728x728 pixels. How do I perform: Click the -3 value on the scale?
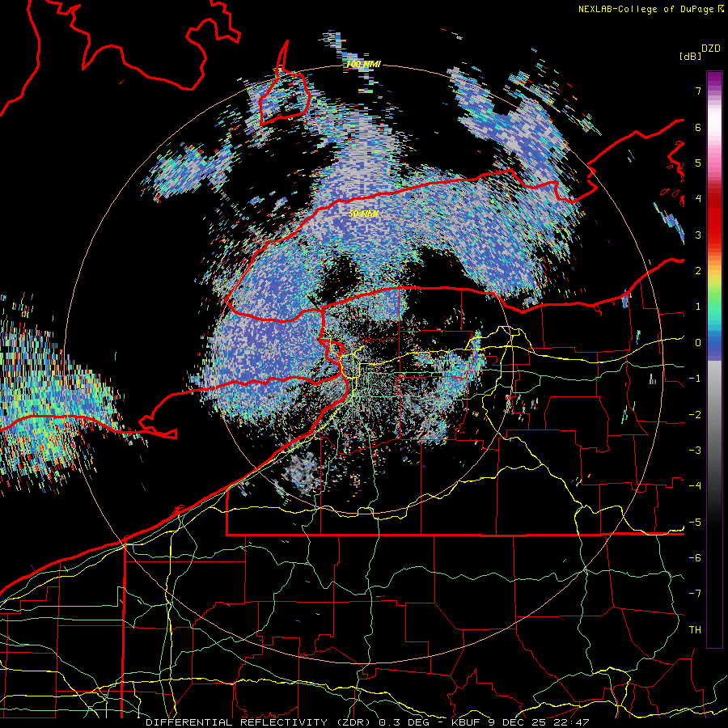tap(695, 451)
